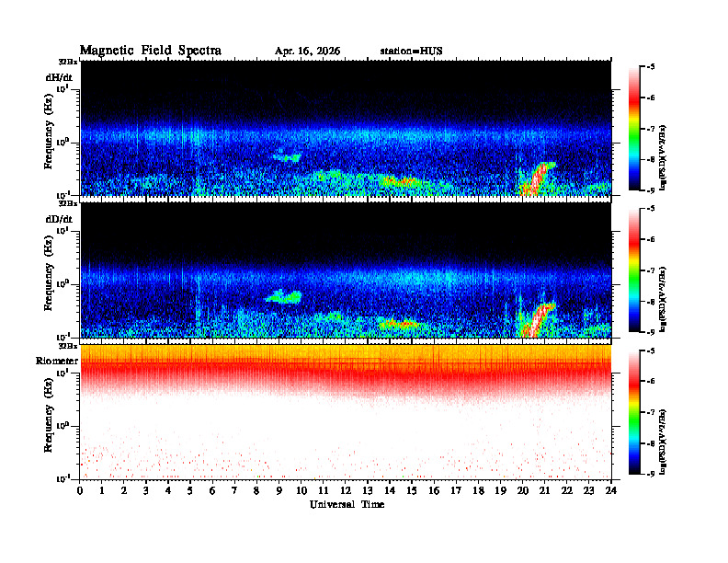Click the hour 1 tick label on the time axis
728x563 pixels.
tap(102, 491)
